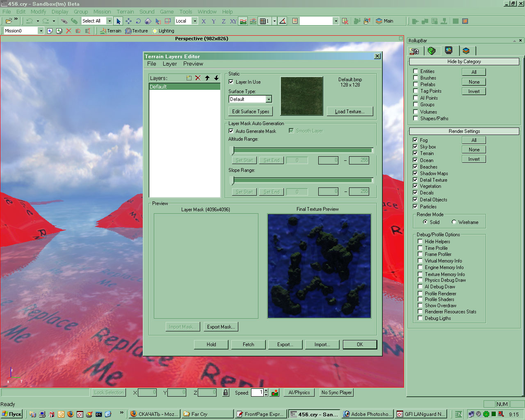Switch to RollupBar terrain tab icon
The image size is (525, 420).
pos(431,50)
